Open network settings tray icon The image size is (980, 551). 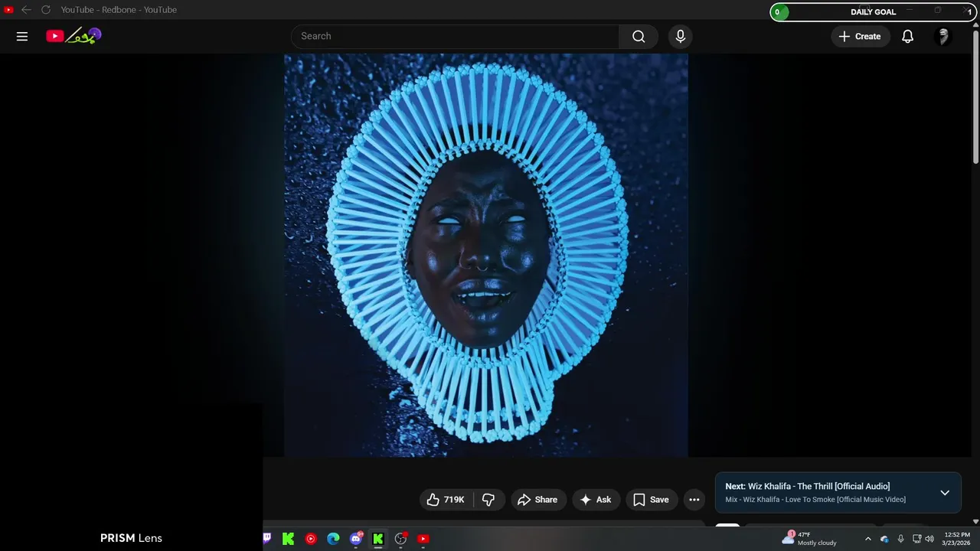point(916,539)
